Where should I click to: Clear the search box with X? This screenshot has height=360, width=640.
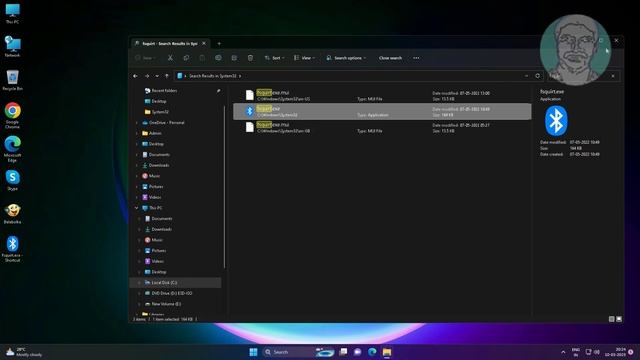coord(613,76)
